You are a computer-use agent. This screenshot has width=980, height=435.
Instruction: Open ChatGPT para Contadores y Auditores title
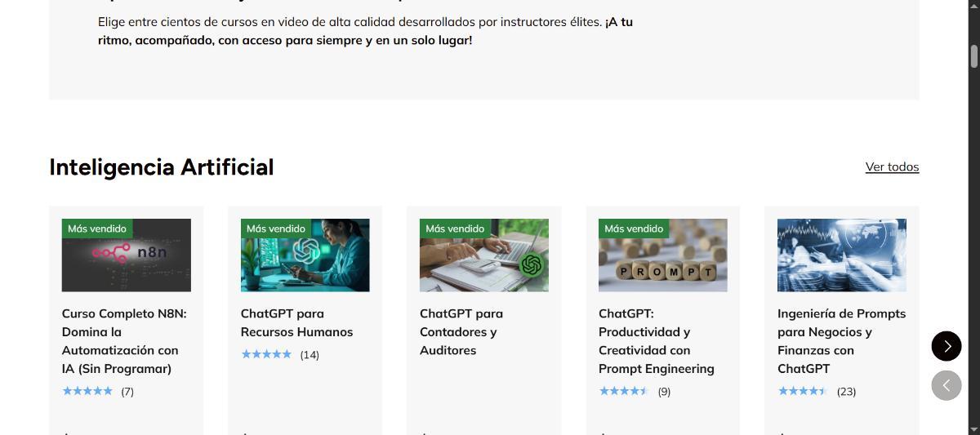[461, 332]
